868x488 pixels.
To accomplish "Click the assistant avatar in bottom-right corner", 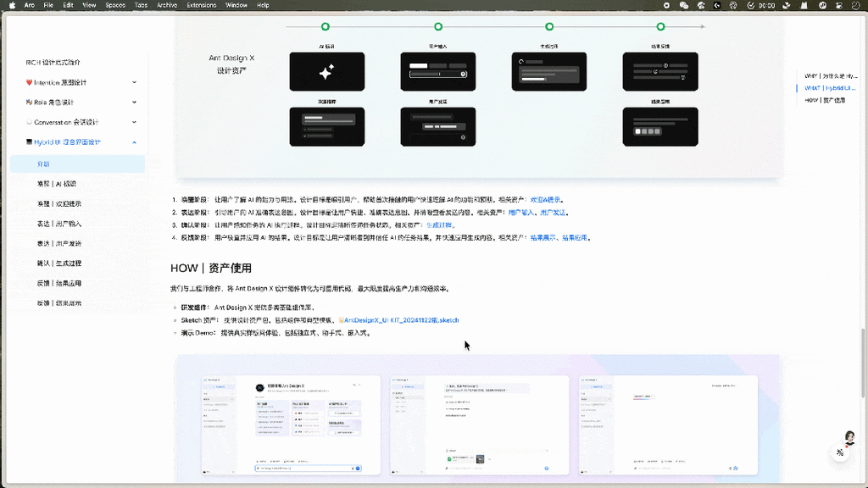I will click(x=849, y=439).
